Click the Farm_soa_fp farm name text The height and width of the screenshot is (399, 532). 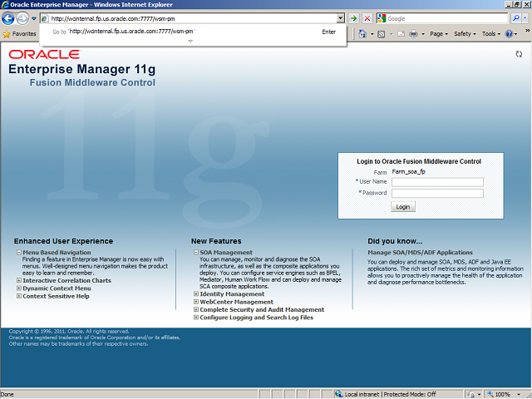408,172
